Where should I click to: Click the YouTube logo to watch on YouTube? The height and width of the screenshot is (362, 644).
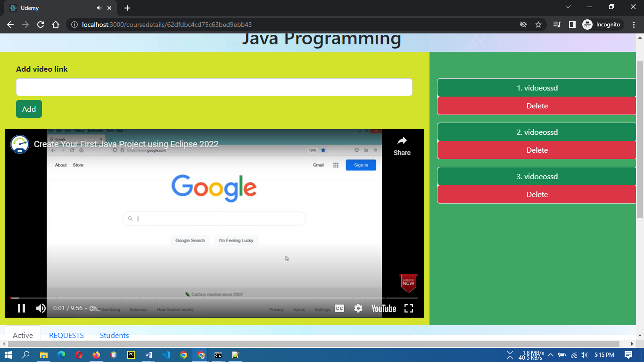pos(383,309)
